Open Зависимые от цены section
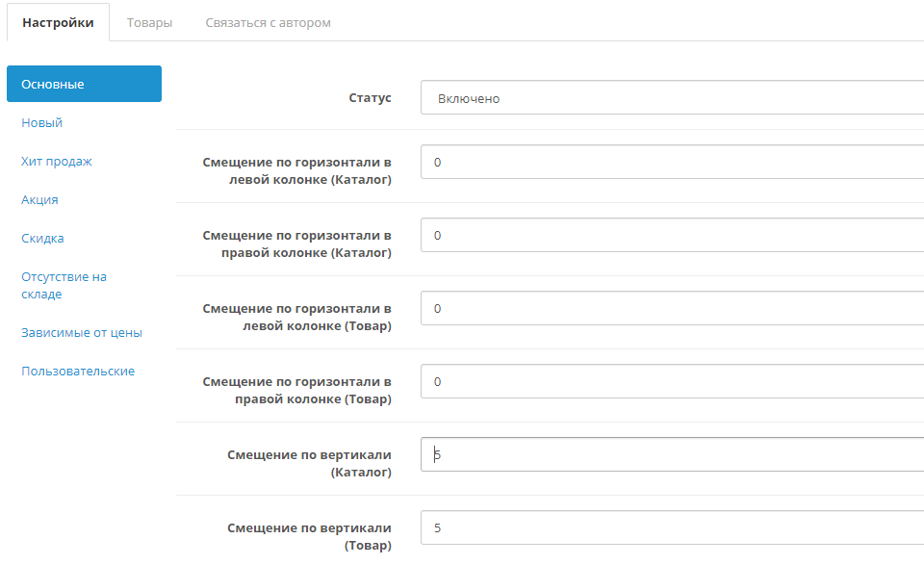This screenshot has height=565, width=924. (x=82, y=332)
